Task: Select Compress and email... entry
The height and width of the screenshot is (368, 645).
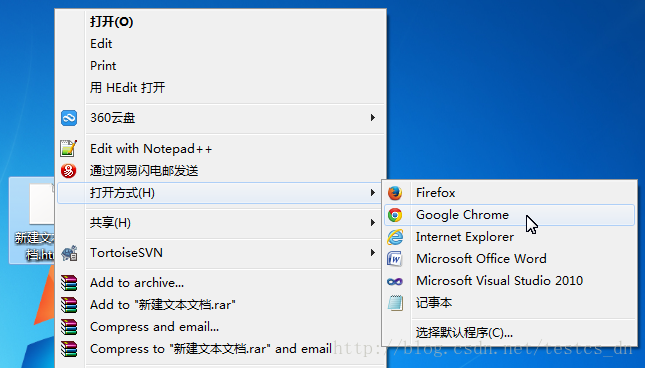Action: click(220, 327)
